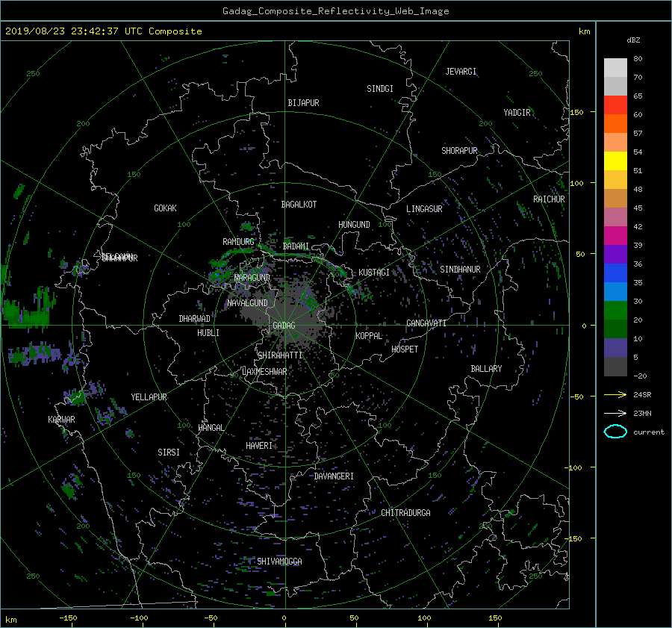The width and height of the screenshot is (672, 628).
Task: Click the RAMDURG city label
Action: 238,242
